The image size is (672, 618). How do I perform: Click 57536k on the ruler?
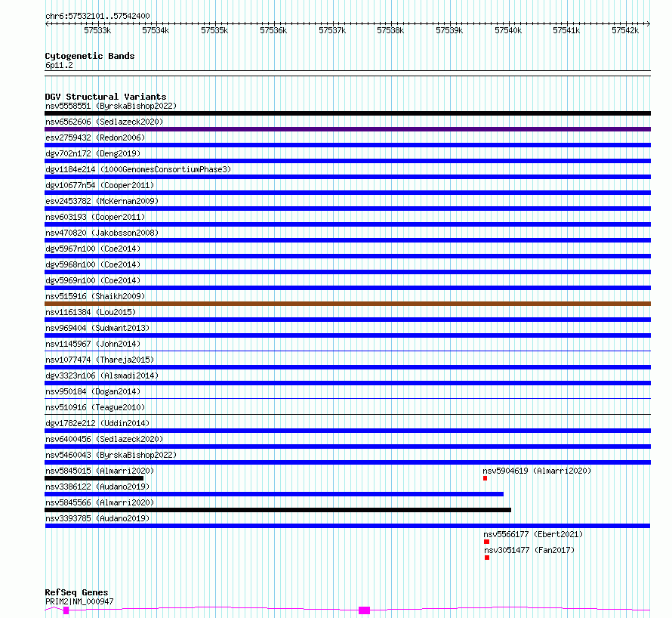point(273,30)
